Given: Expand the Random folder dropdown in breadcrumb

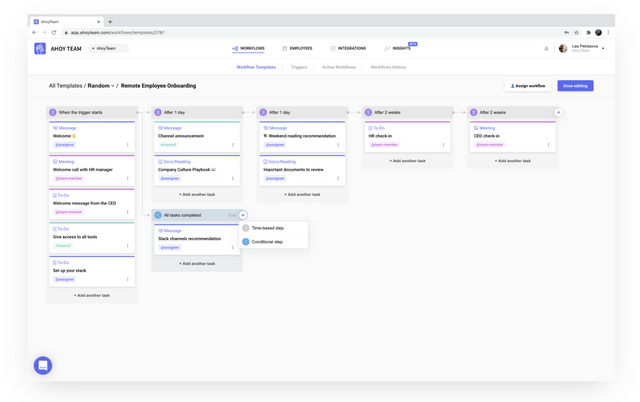Looking at the screenshot, I should coord(101,86).
